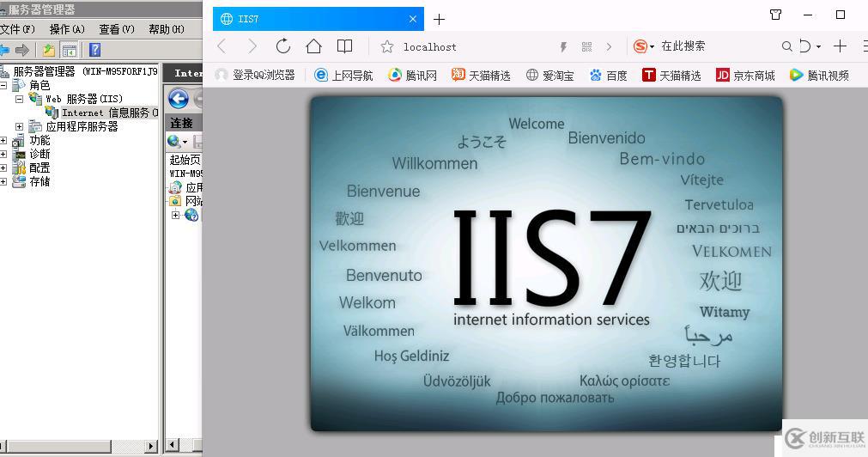The height and width of the screenshot is (457, 868).
Task: Open the bookmarks book icon
Action: point(344,46)
